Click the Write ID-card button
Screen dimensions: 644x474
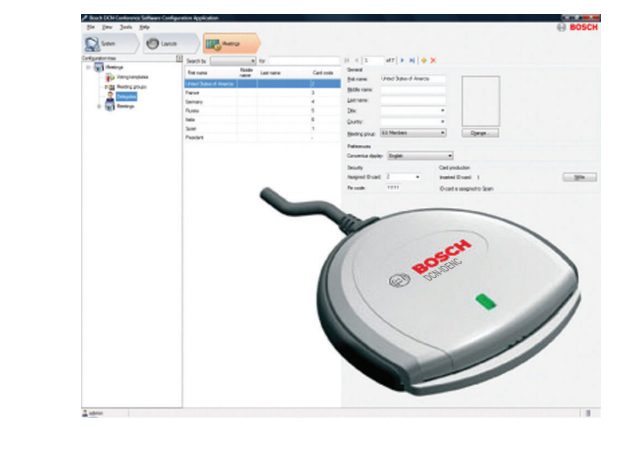coord(579,177)
